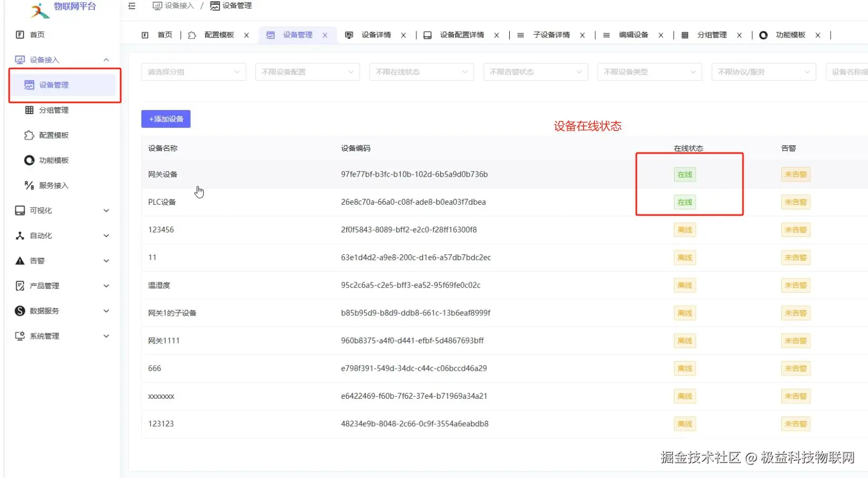Viewport: 868px width, 478px height.
Task: Click the 系统管理 sidebar icon
Action: coord(20,336)
